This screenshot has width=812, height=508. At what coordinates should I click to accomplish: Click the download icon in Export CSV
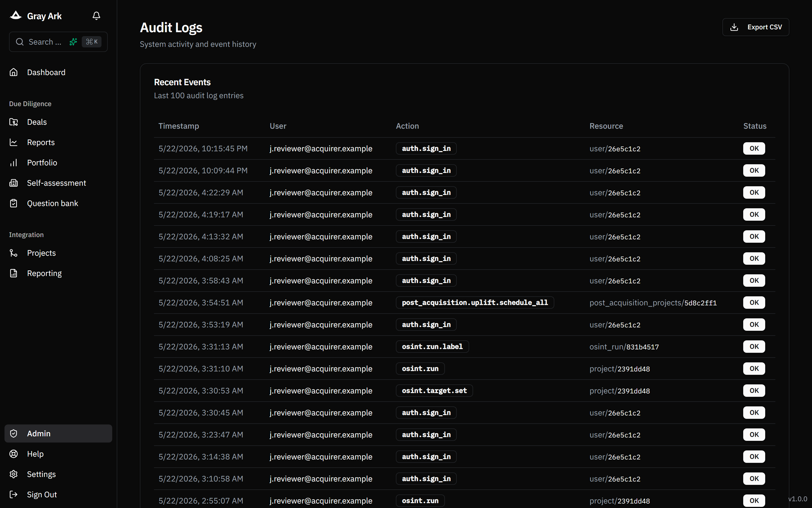pos(734,27)
